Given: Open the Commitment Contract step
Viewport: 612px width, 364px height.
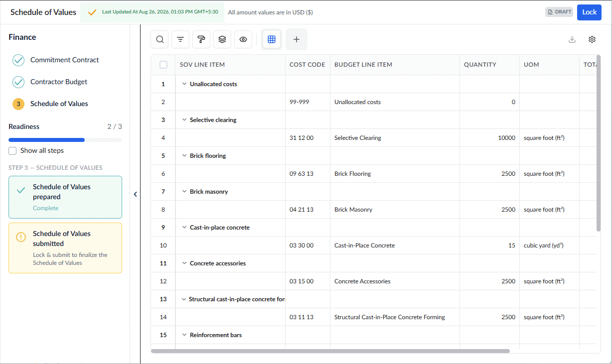Looking at the screenshot, I should pyautogui.click(x=64, y=60).
